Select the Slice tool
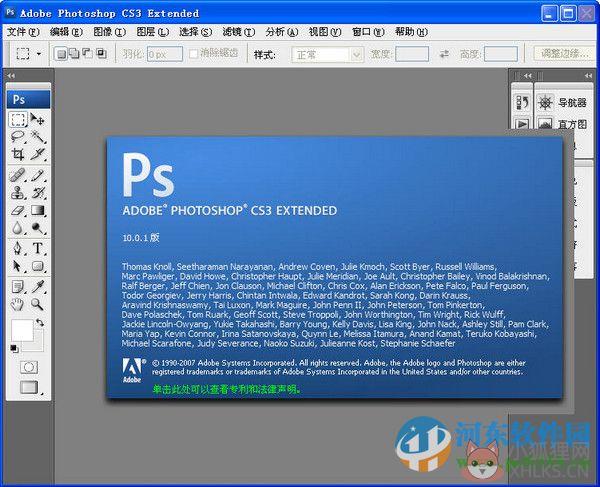600x487 pixels. 38,154
